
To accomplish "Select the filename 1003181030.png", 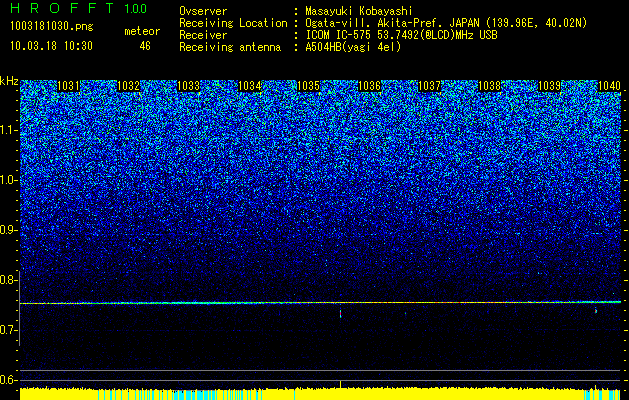I will 52,27.
